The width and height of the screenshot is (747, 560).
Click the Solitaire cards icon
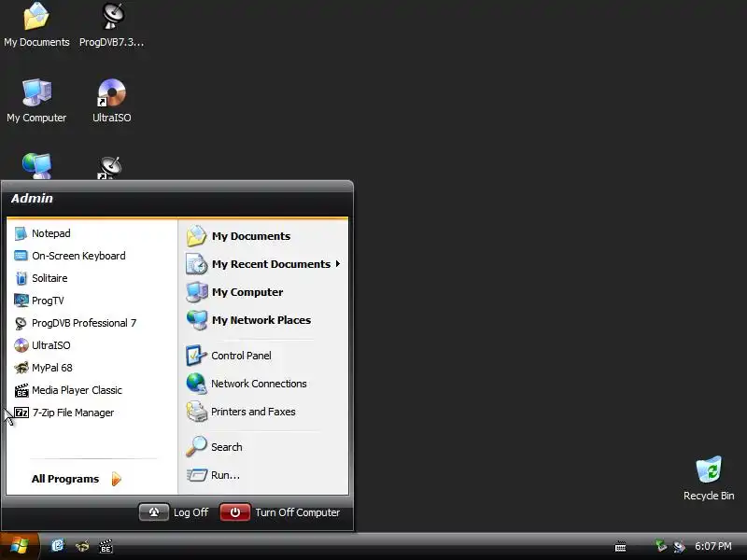click(21, 278)
